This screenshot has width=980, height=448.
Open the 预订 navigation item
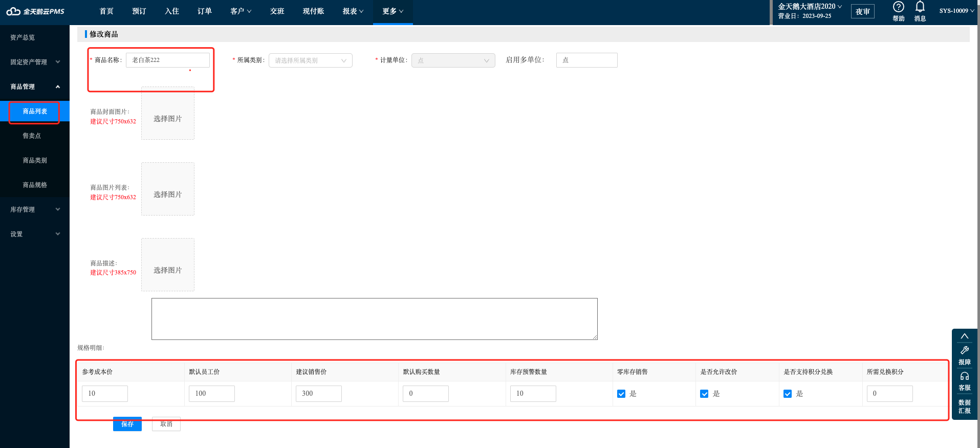pos(139,11)
